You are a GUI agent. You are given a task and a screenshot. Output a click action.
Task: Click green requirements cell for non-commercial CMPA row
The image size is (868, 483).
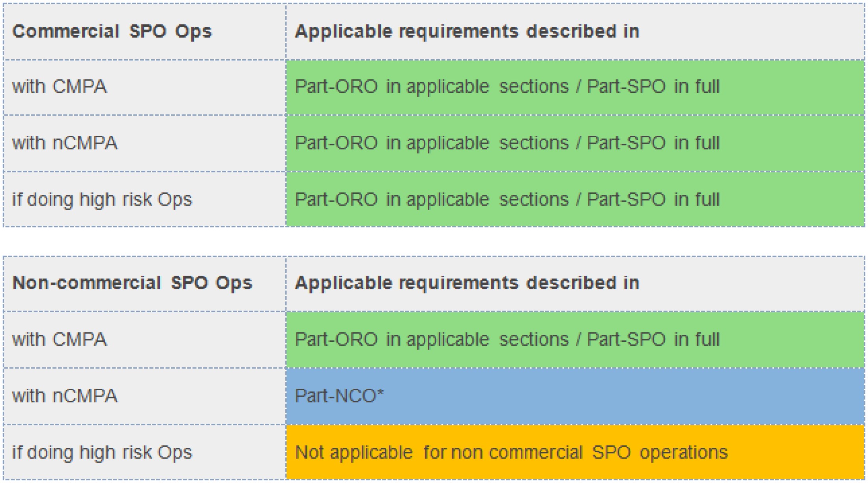click(575, 340)
